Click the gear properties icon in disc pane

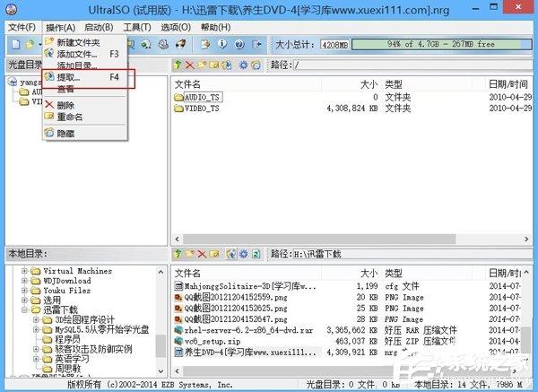pyautogui.click(x=243, y=65)
